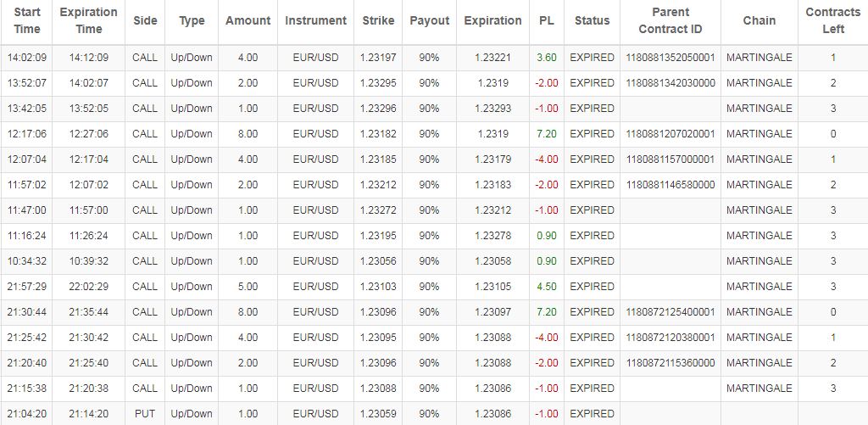Select parent contract ID 1180872125400001
The width and height of the screenshot is (868, 425).
(x=670, y=312)
